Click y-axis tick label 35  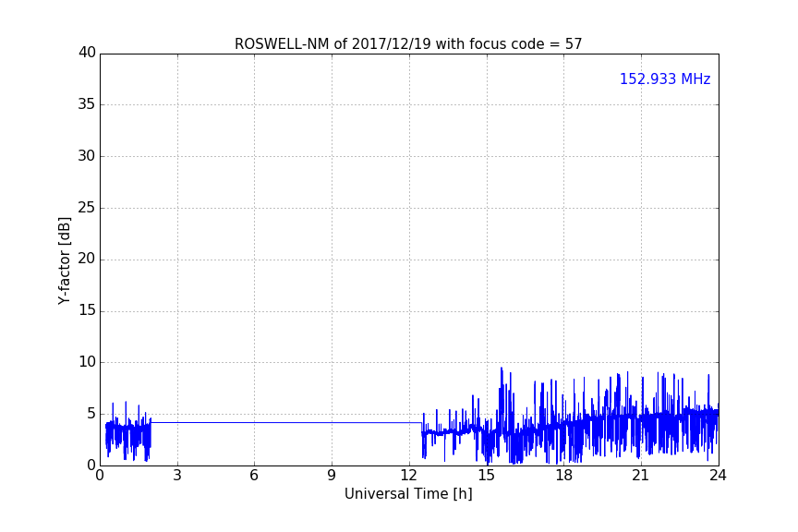87,104
